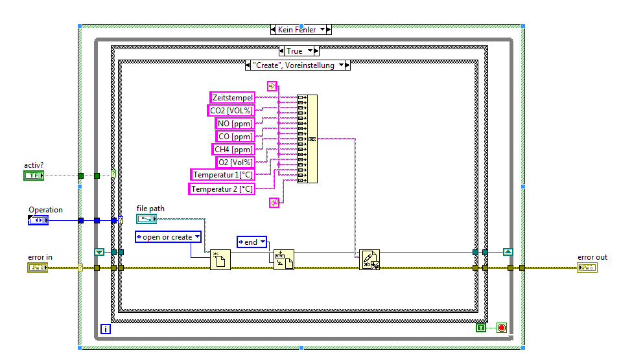Click the tab constant above Zeitstempel
This screenshot has width=621, height=364.
272,86
